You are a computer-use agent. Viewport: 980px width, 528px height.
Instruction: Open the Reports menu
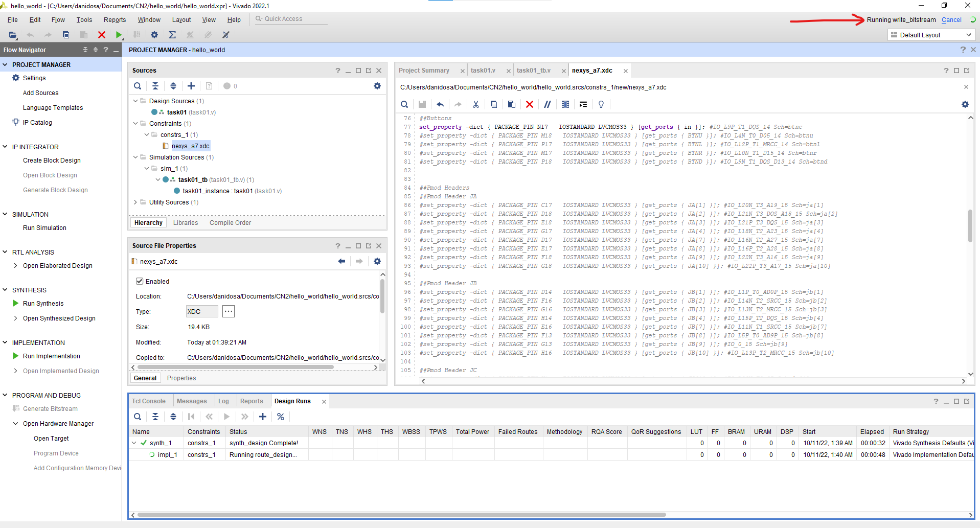(x=115, y=20)
